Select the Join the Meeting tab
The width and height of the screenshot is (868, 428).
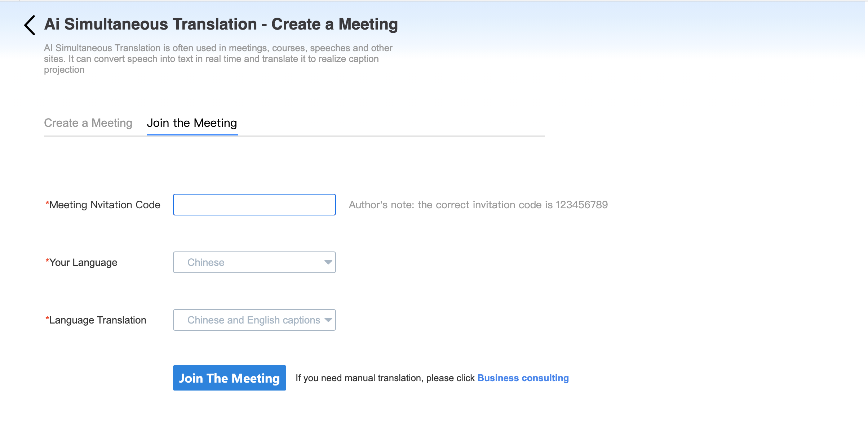(192, 123)
